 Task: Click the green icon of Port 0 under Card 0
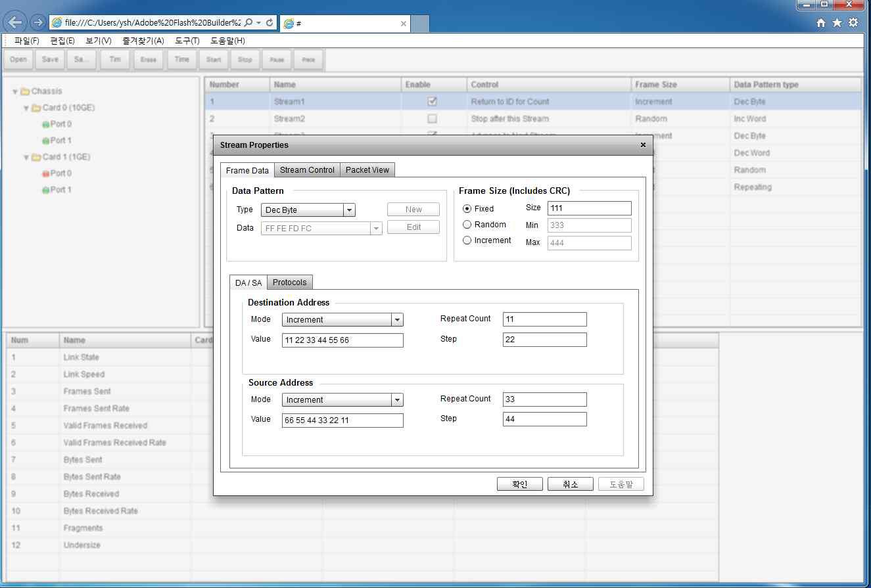click(x=45, y=124)
